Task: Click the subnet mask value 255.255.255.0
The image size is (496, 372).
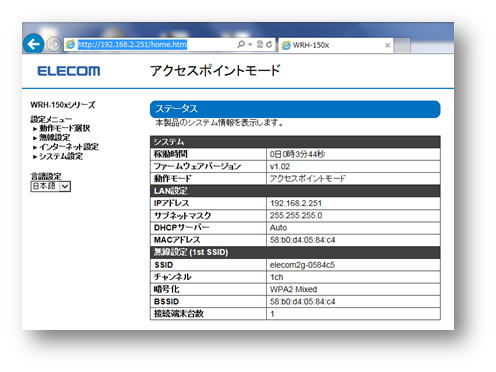Action: [296, 215]
